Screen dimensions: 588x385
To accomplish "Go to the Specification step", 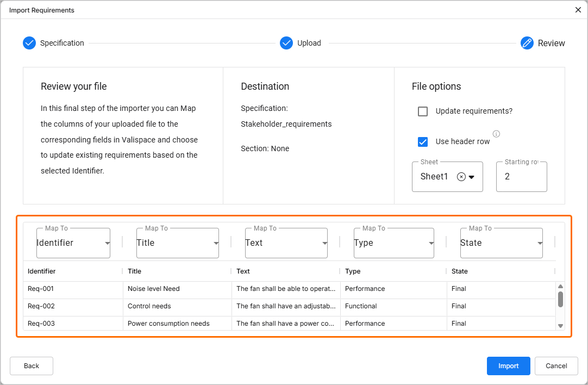I will coord(62,43).
